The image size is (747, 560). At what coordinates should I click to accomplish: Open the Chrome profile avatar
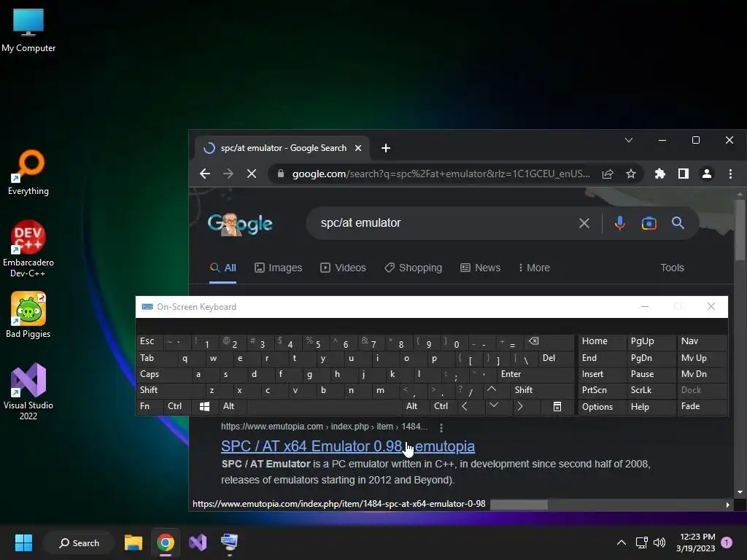[706, 174]
